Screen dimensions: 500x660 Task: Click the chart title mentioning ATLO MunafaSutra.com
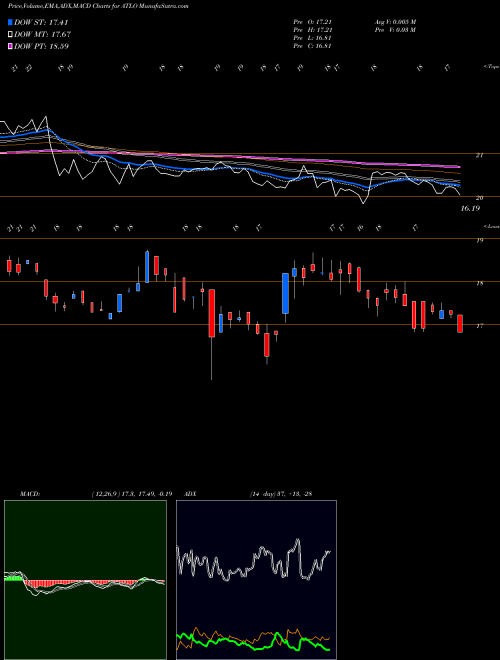(98, 6)
